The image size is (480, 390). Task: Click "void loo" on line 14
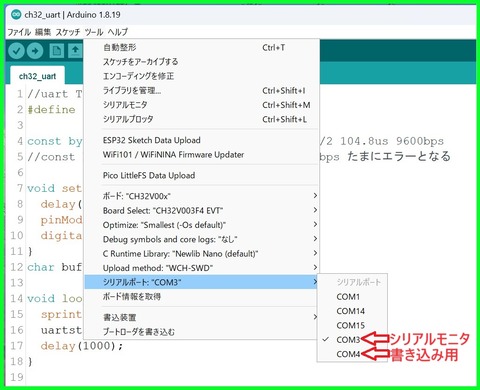tap(54, 298)
